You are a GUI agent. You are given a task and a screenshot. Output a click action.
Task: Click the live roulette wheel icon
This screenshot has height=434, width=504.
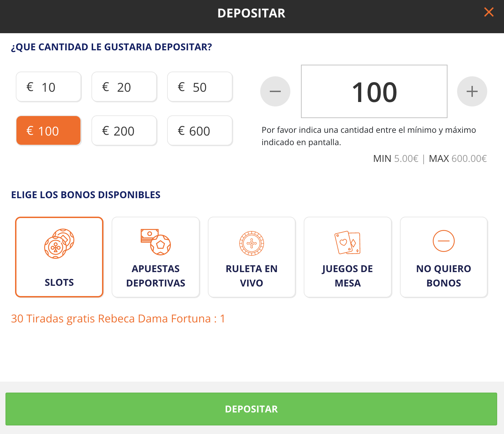[252, 243]
